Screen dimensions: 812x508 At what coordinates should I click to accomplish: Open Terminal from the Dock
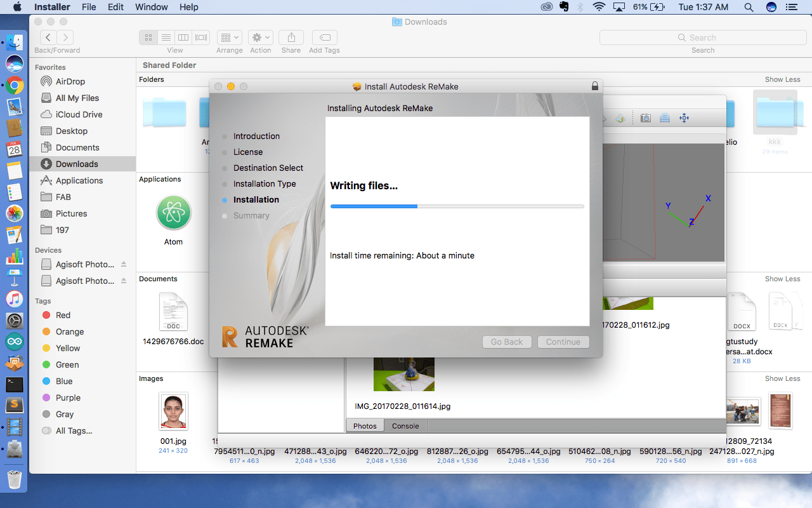click(14, 384)
